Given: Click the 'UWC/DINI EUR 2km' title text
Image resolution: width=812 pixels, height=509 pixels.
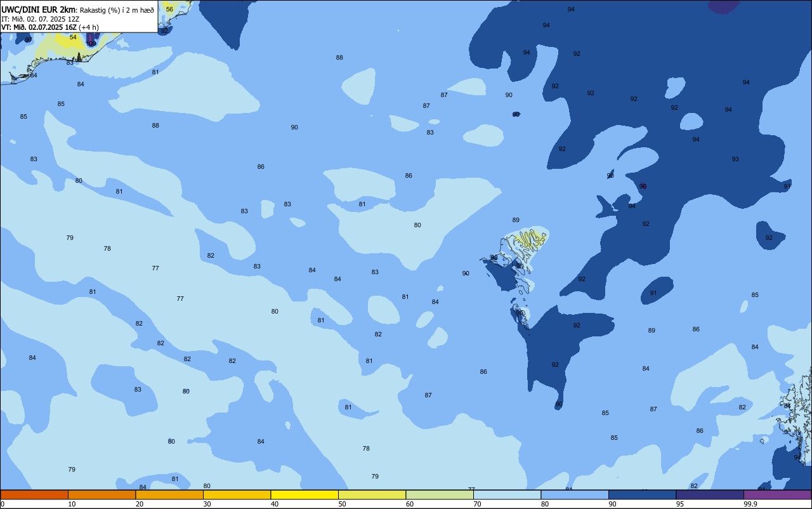Looking at the screenshot, I should click(x=38, y=10).
